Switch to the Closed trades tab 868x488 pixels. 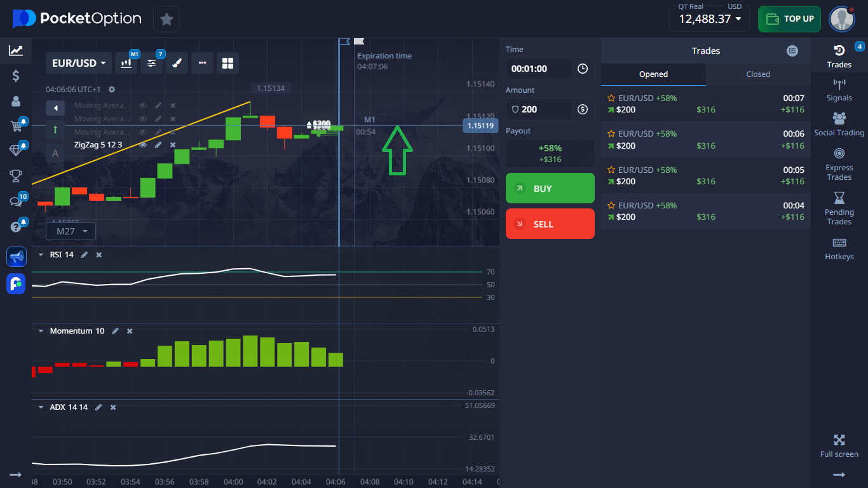757,74
